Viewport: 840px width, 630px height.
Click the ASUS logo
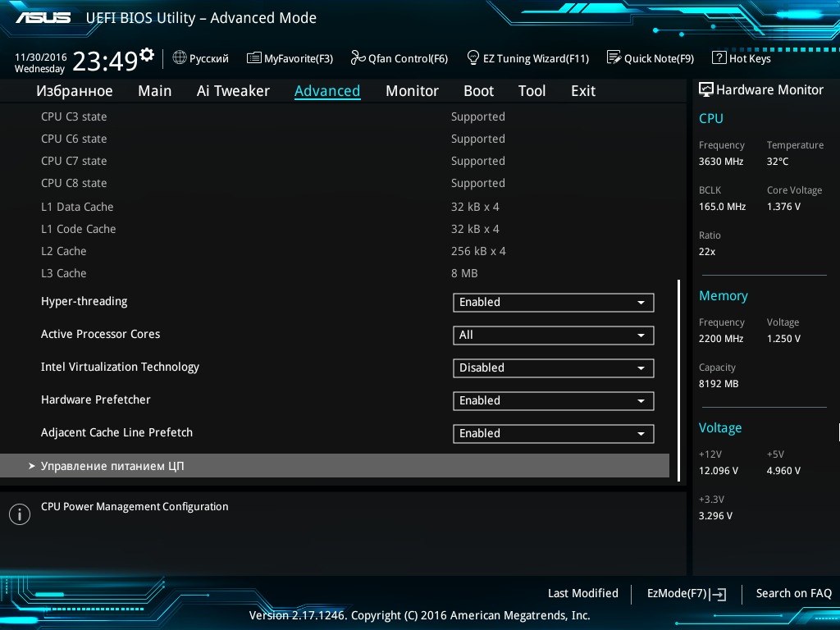tap(43, 18)
